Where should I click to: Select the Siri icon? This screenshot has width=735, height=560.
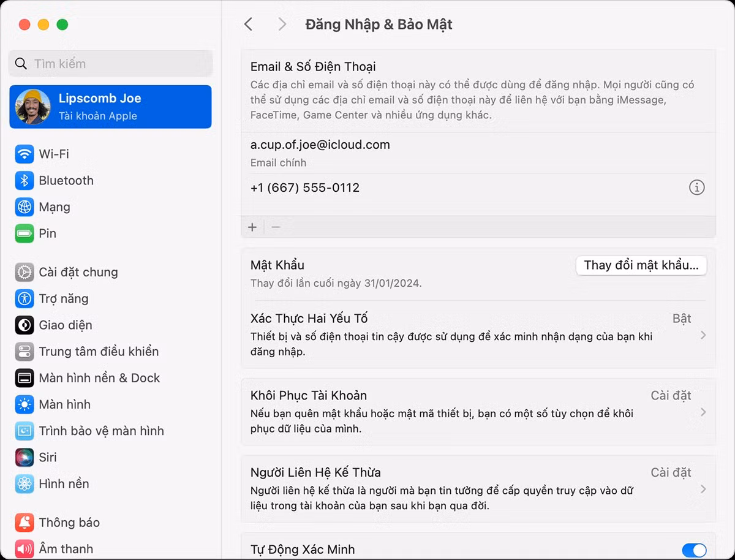24,457
